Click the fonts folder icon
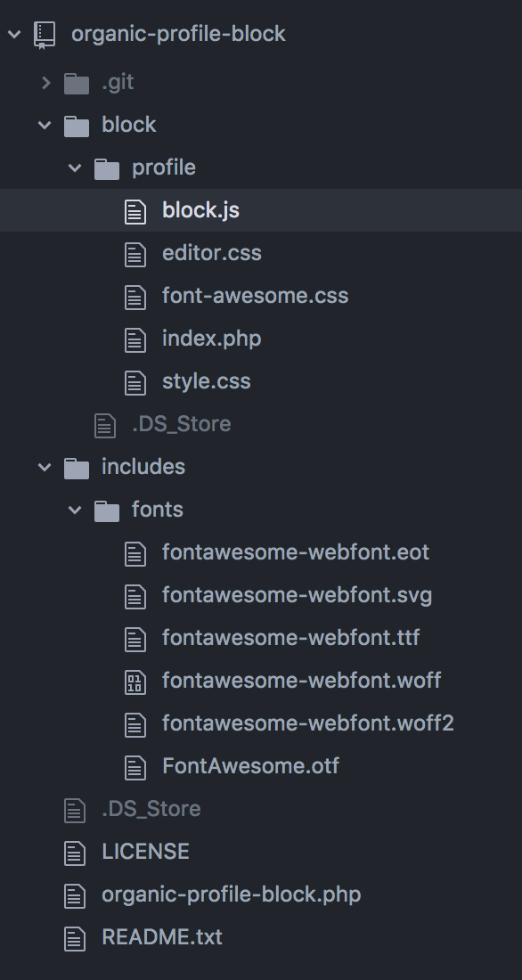 (107, 510)
